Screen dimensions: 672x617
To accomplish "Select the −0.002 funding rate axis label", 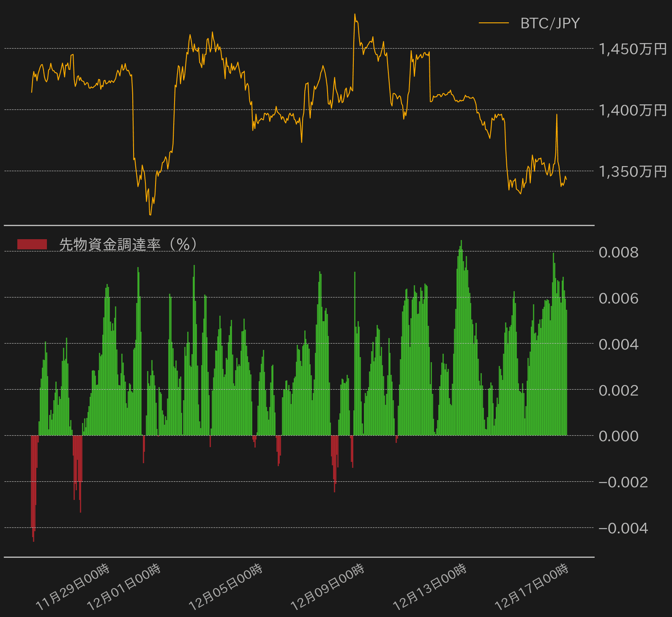I will [623, 482].
